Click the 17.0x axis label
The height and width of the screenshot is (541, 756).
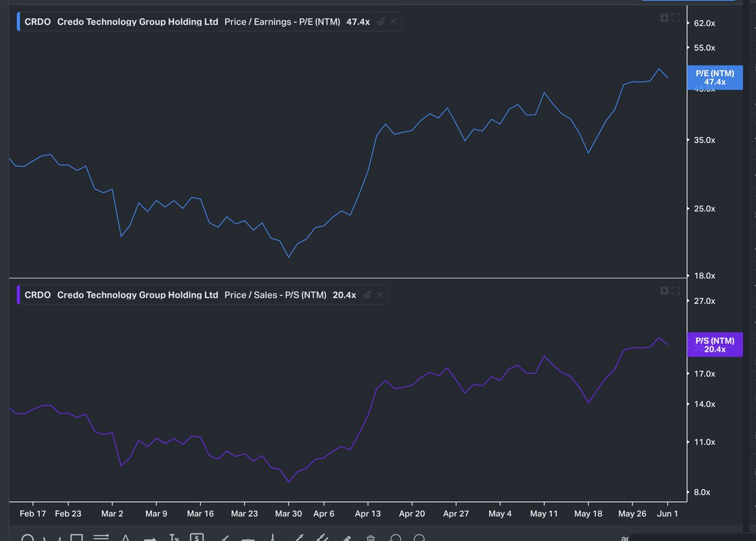click(704, 374)
